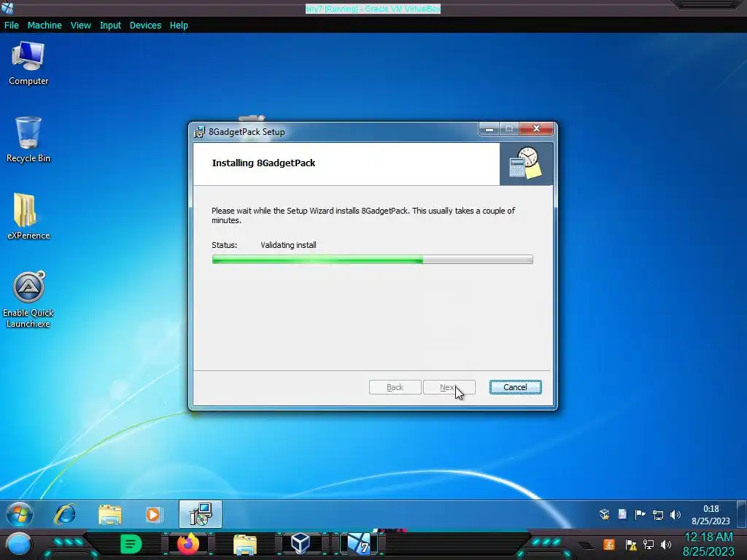Open the VirtualBox Devices menu
747x560 pixels.
[x=145, y=26]
